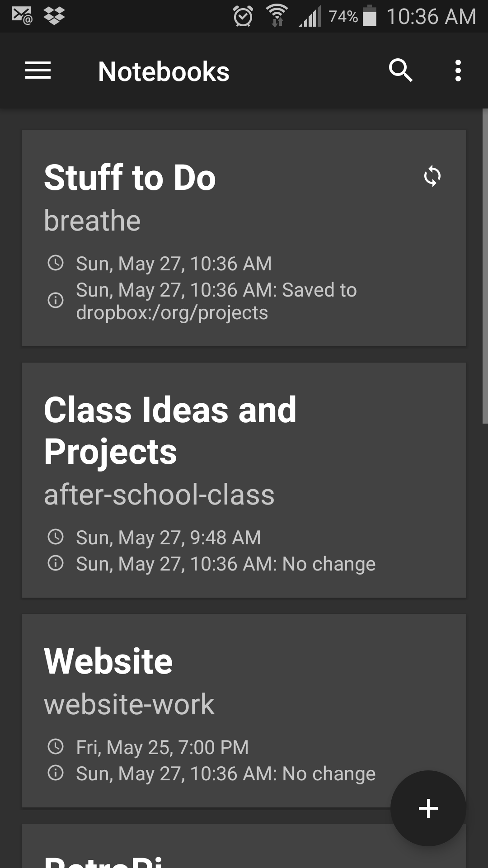Screen dimensions: 488x868
Task: Open the Stuff to Do notebook
Action: [244, 238]
